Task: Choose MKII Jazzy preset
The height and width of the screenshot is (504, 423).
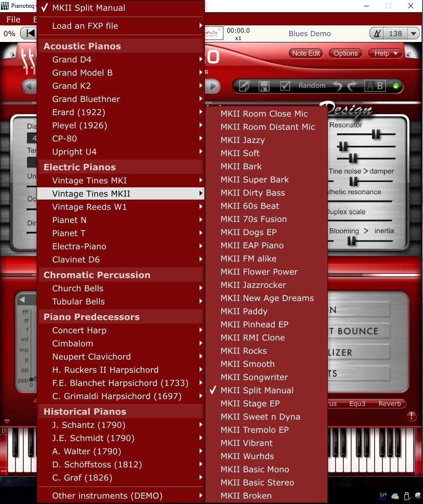Action: click(x=266, y=140)
